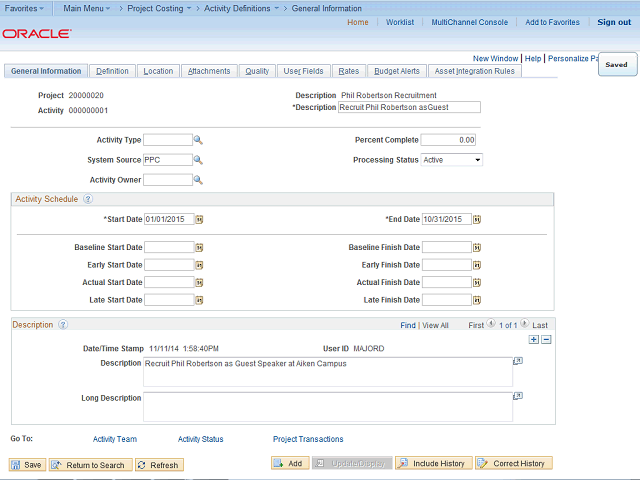Click the Include History button
Viewport: 640px width, 480px height.
coord(433,464)
